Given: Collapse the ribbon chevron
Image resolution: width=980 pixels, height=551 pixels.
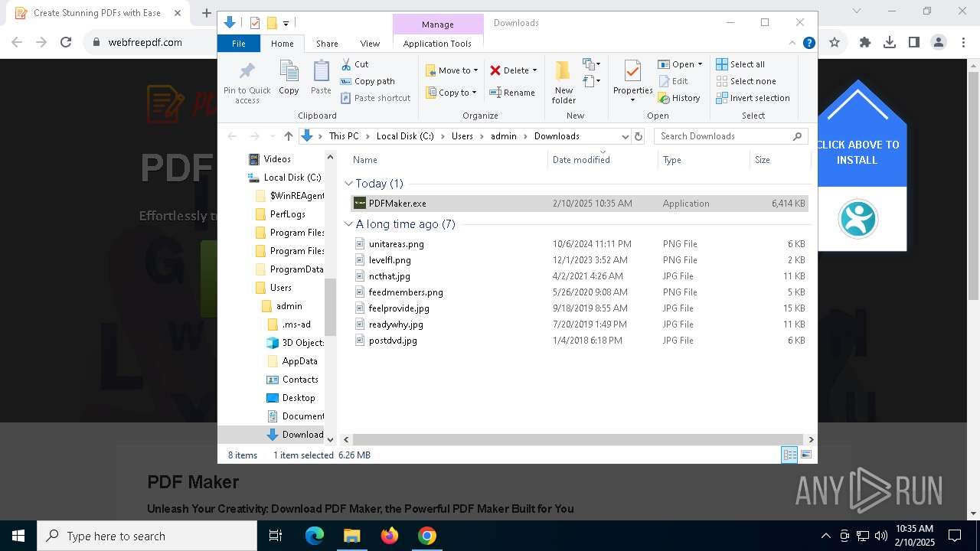Looking at the screenshot, I should click(793, 44).
